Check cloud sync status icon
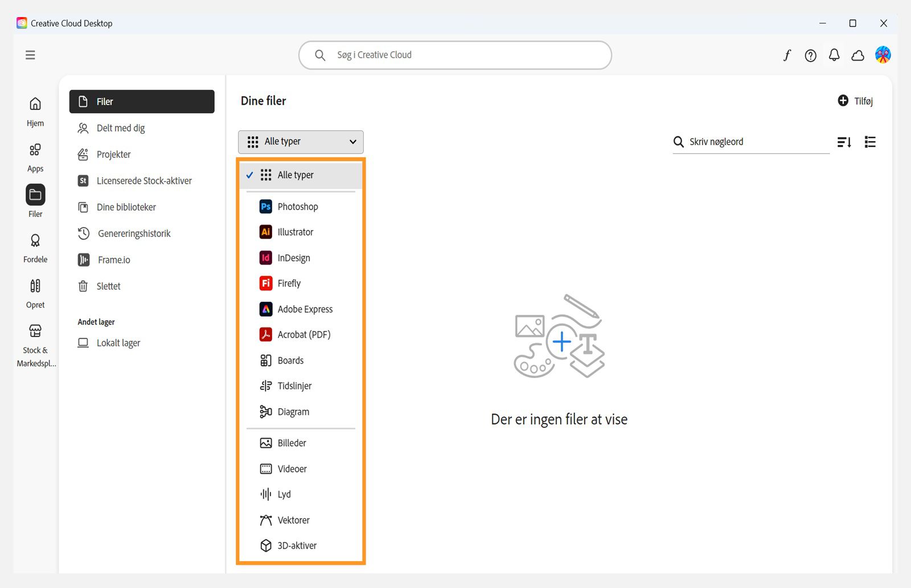This screenshot has width=911, height=588. 857,55
